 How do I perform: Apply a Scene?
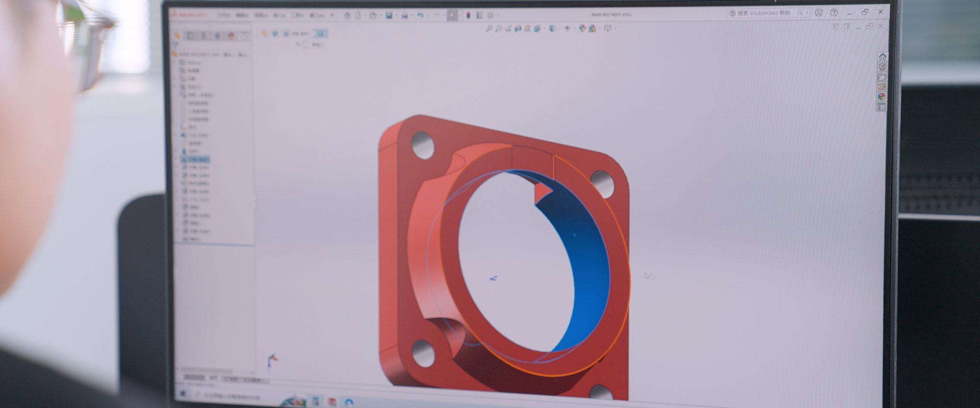(x=592, y=29)
